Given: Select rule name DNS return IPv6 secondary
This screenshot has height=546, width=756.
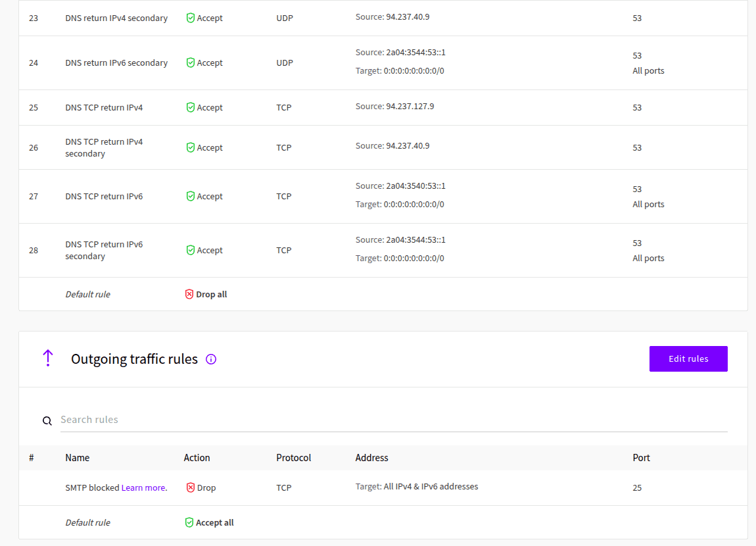Looking at the screenshot, I should [x=116, y=62].
